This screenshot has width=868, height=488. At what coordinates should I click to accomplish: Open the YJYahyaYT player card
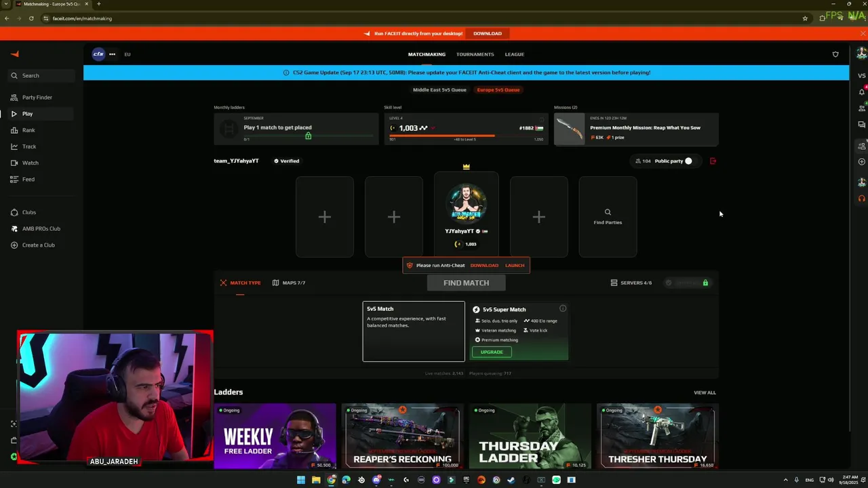click(x=466, y=215)
